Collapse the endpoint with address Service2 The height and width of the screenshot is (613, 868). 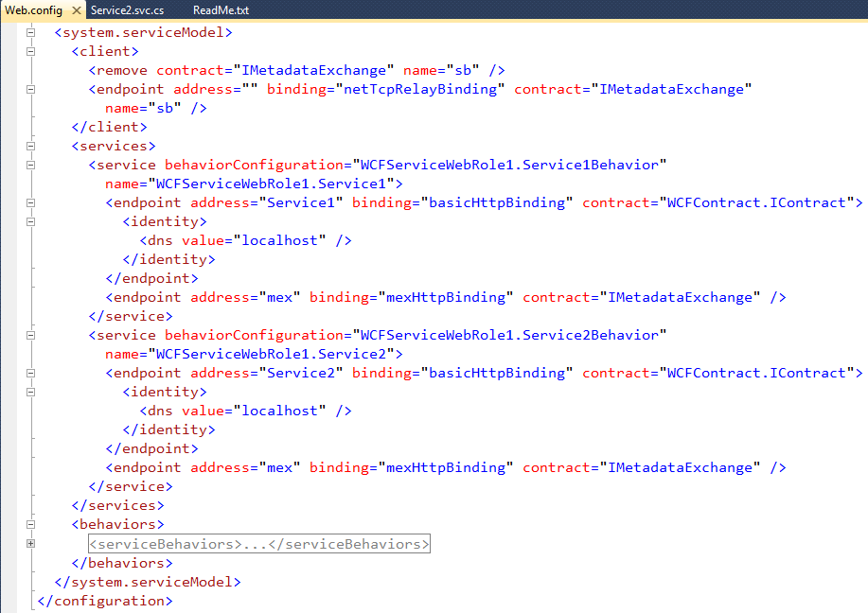coord(31,373)
